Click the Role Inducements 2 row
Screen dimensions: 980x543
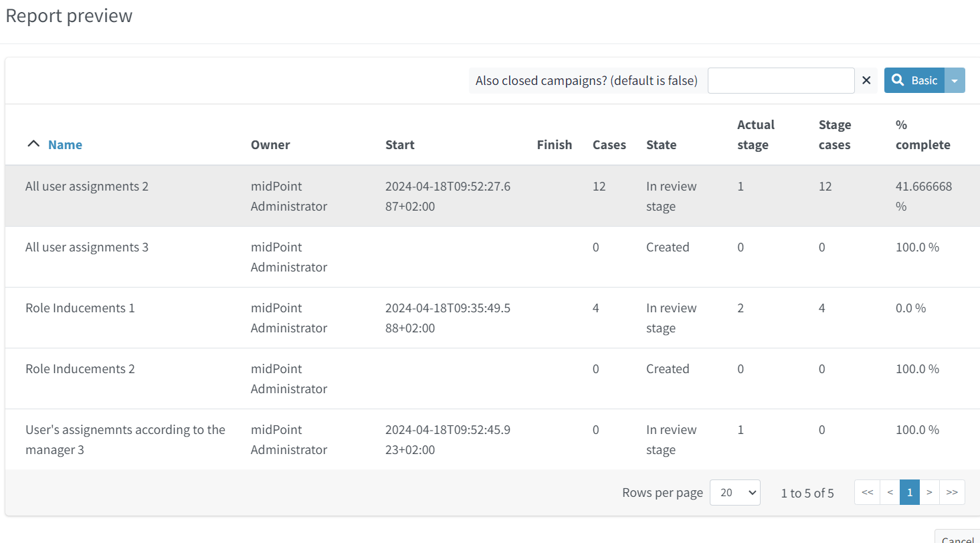point(80,369)
